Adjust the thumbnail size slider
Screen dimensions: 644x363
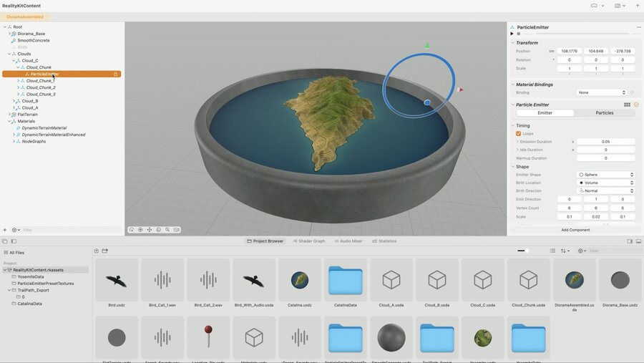523,251
